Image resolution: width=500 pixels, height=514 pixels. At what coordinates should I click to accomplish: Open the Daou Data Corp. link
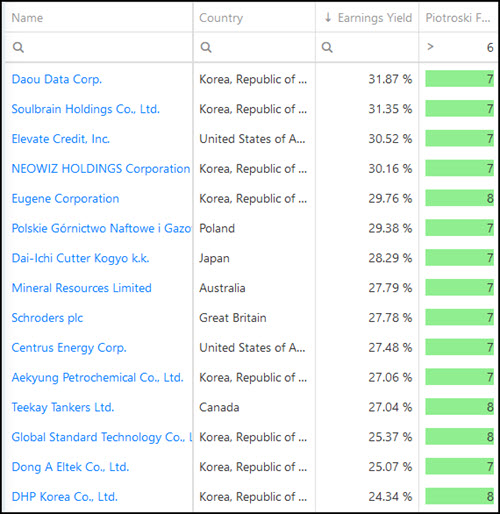pyautogui.click(x=57, y=79)
